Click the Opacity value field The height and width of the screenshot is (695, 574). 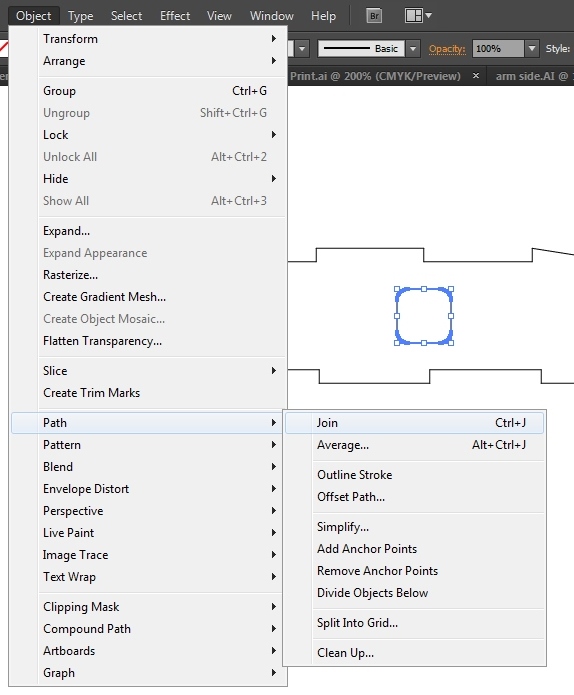(x=499, y=48)
